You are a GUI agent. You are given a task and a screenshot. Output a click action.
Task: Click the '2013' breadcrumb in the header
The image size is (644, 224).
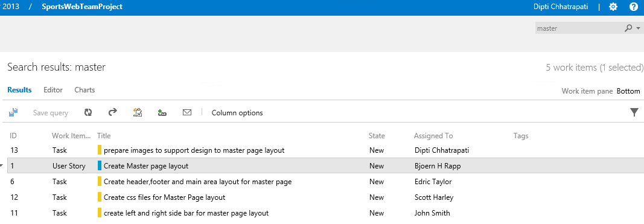pos(11,7)
